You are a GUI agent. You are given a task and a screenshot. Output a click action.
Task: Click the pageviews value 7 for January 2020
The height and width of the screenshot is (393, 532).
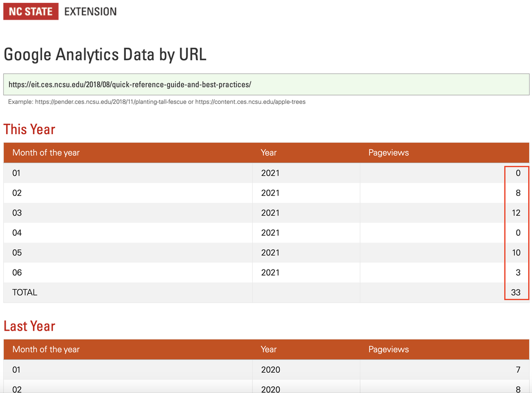click(517, 370)
